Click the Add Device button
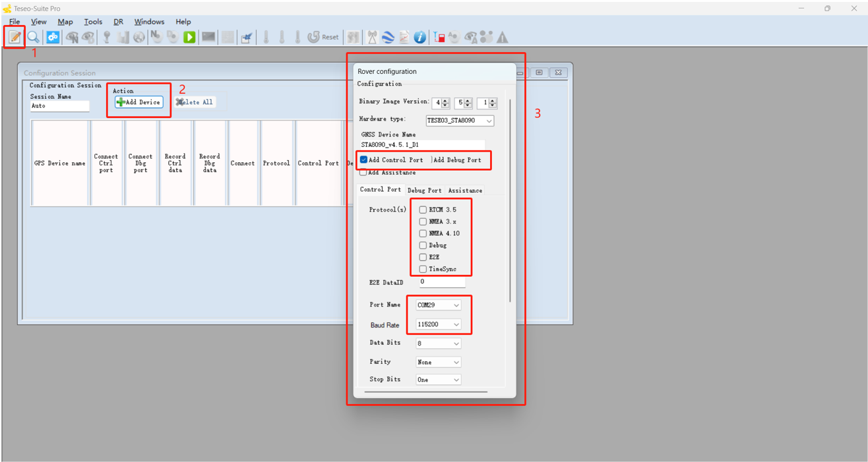 coord(139,102)
